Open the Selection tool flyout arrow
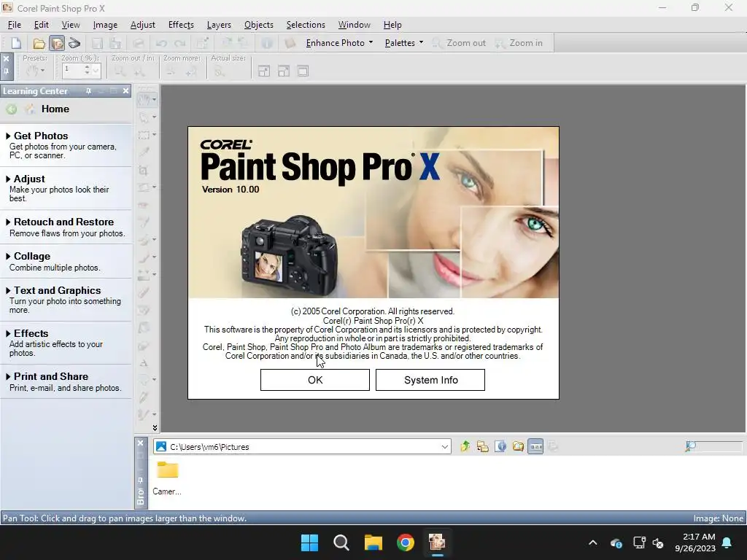 [155, 135]
